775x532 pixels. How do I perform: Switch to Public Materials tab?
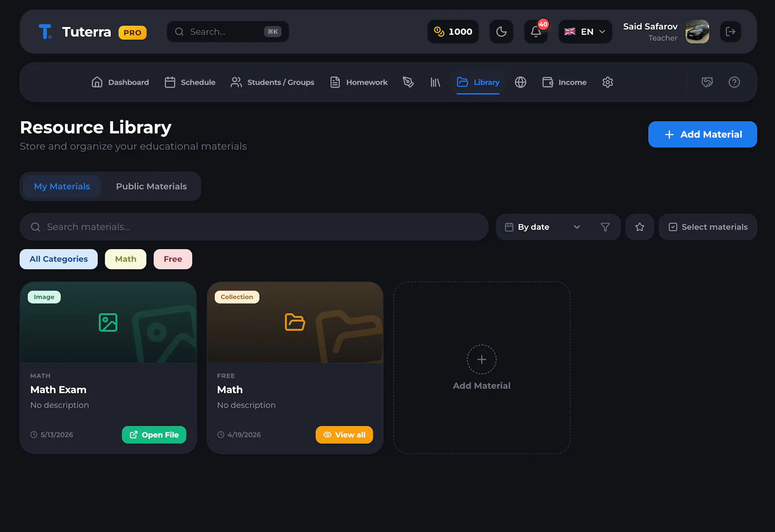(151, 187)
